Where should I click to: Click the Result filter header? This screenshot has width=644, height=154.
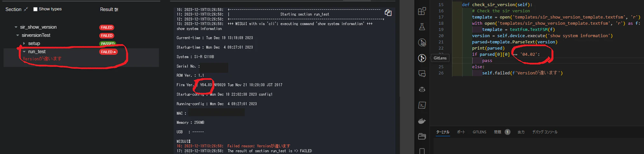click(109, 9)
